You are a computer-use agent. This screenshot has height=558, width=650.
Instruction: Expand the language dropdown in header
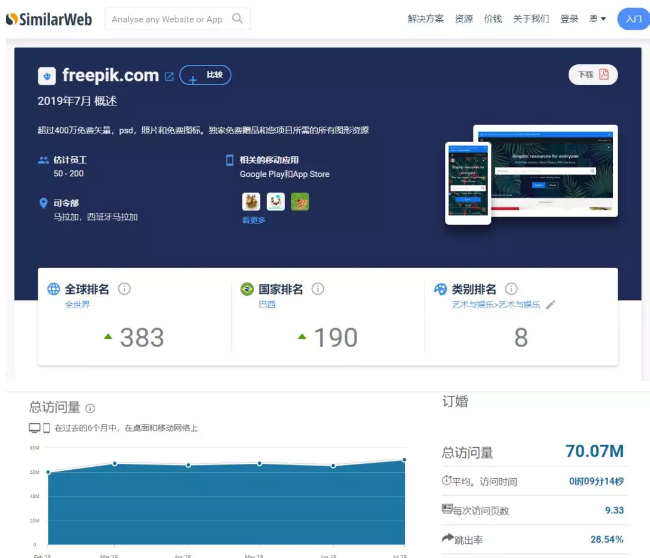597,19
